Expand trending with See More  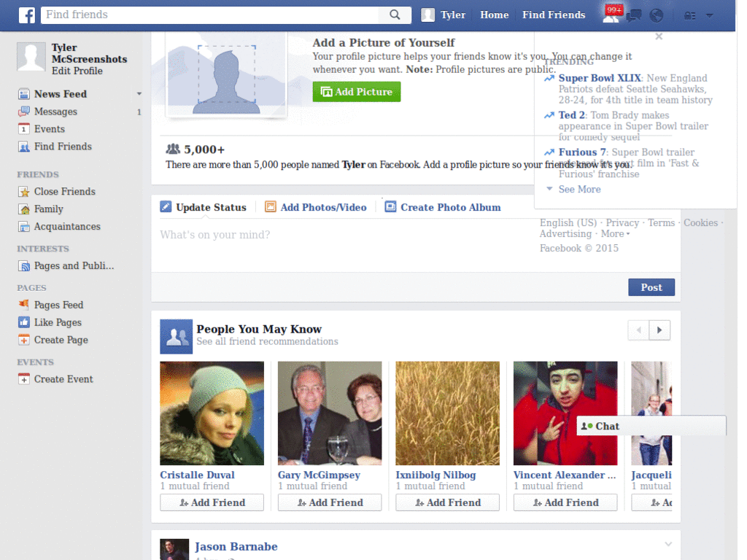(x=579, y=190)
